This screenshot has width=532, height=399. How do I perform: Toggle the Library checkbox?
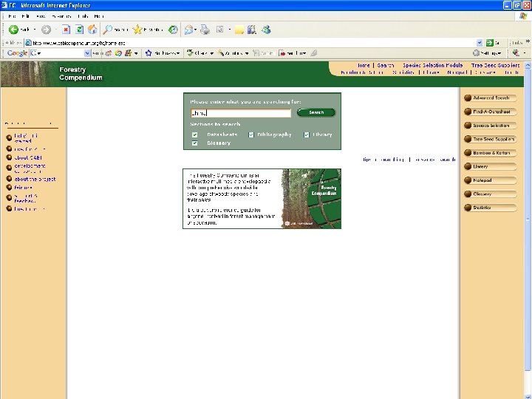pos(307,135)
